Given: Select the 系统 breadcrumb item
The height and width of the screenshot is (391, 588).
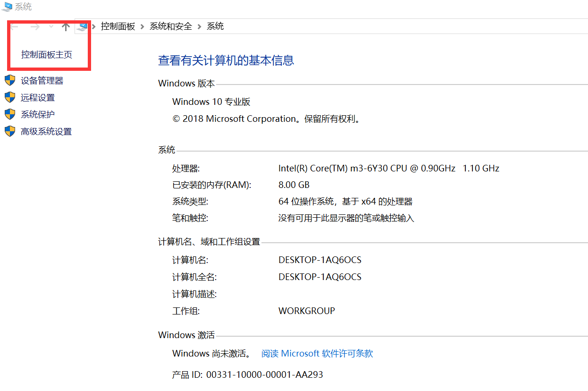Looking at the screenshot, I should point(215,26).
